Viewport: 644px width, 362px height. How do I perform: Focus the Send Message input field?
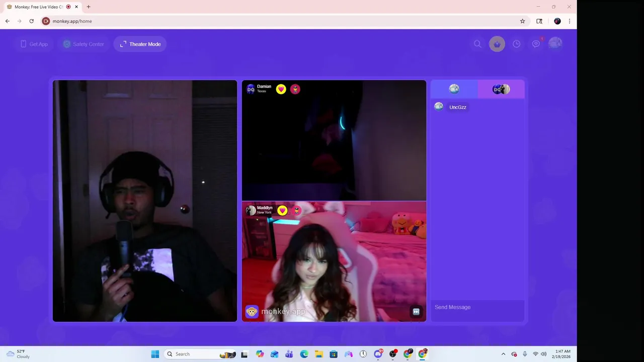(x=477, y=307)
